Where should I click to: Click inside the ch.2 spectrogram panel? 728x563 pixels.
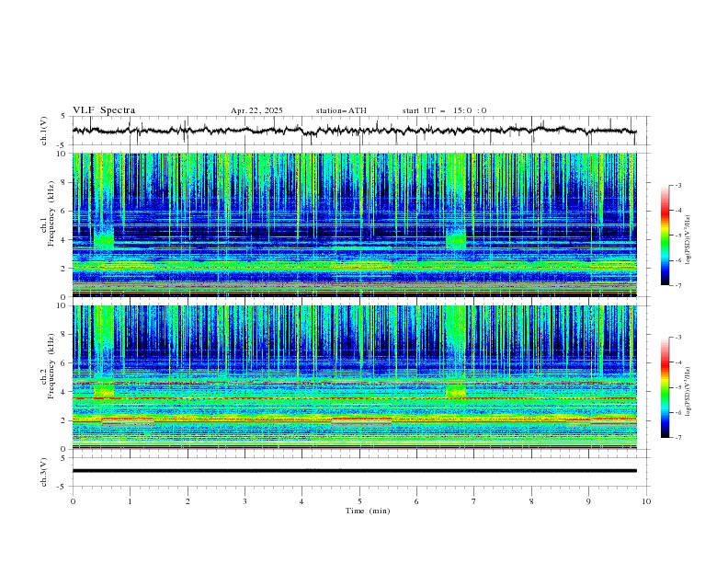354,377
